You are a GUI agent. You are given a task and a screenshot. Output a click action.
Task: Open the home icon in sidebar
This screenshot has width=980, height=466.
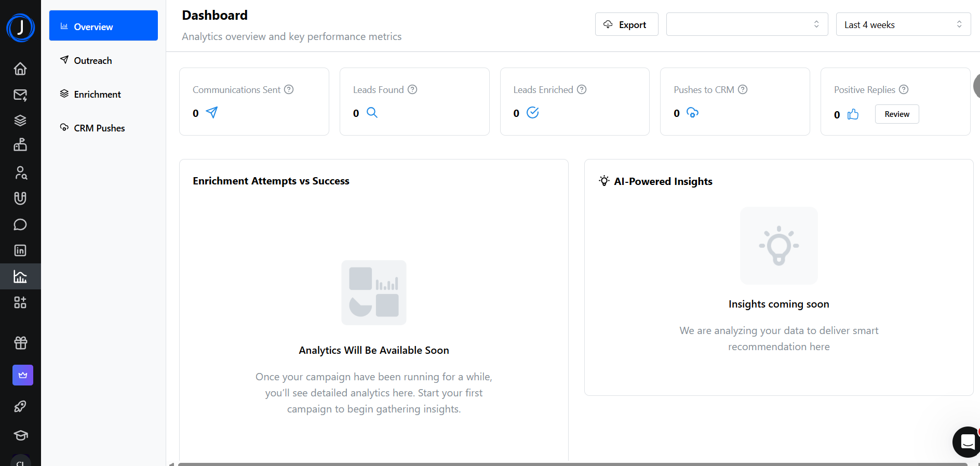point(20,69)
